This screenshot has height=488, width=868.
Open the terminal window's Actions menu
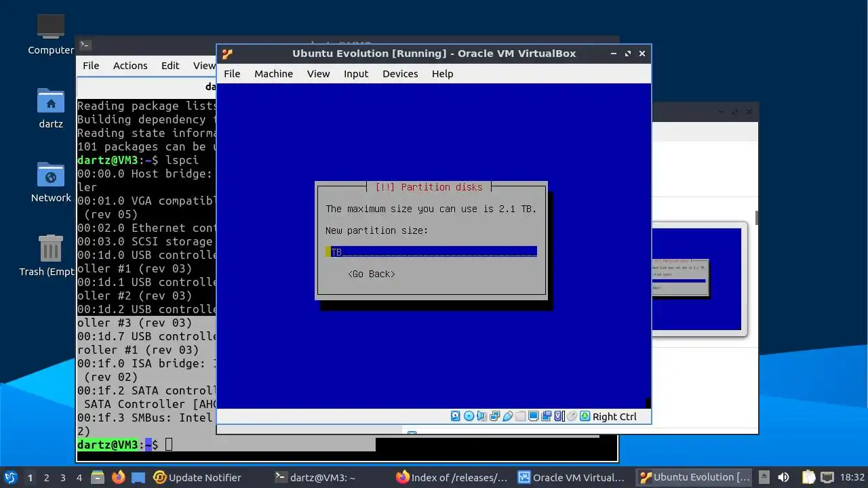[130, 66]
